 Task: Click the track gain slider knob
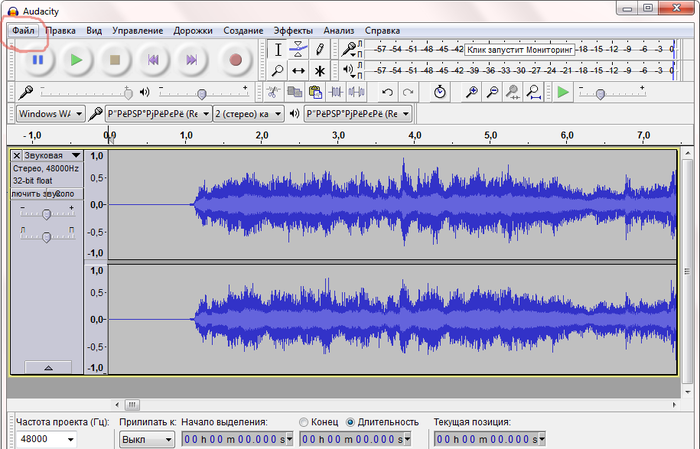coord(46,213)
